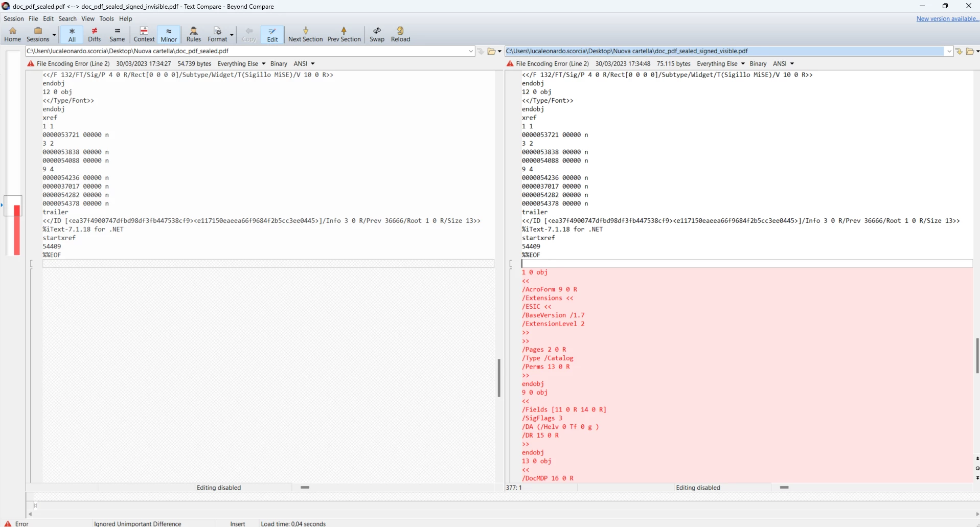Click the left pane '%%EOF' line
Viewport: 980px width, 527px height.
coord(52,255)
